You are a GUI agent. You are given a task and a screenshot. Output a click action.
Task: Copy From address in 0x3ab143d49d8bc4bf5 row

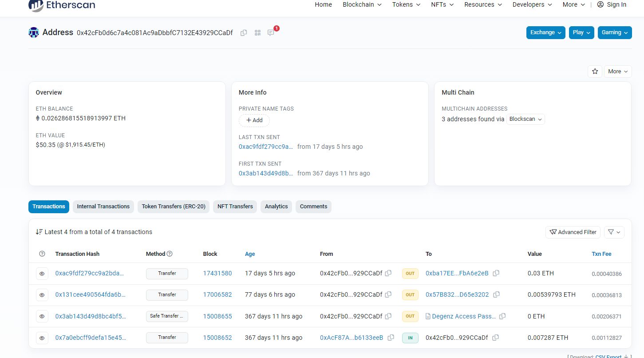[388, 316]
